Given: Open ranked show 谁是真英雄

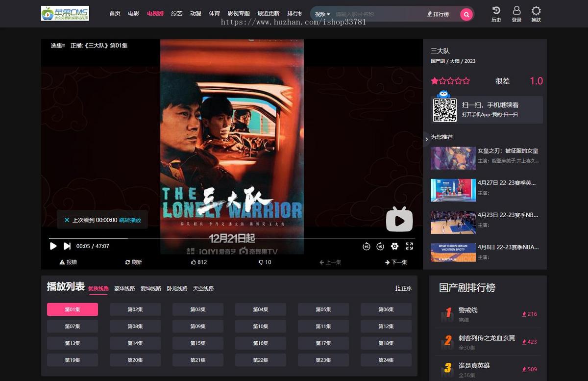Looking at the screenshot, I should pos(474,365).
